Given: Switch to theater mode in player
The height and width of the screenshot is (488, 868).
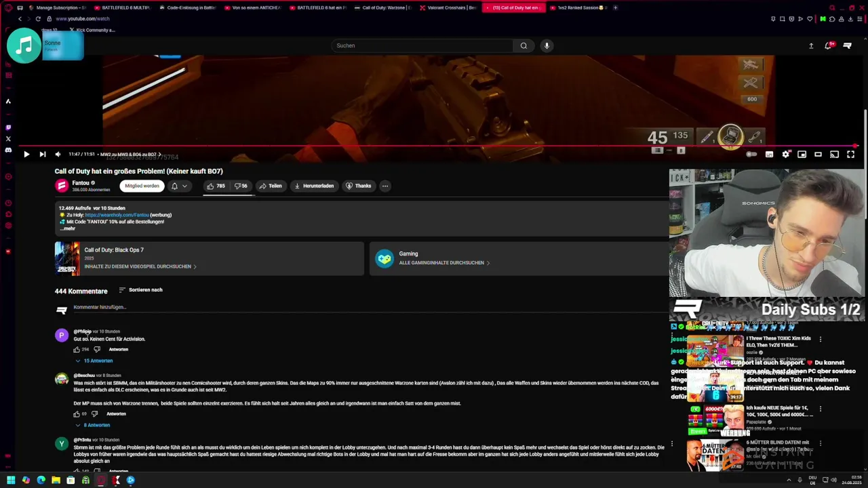Looking at the screenshot, I should pyautogui.click(x=818, y=155).
